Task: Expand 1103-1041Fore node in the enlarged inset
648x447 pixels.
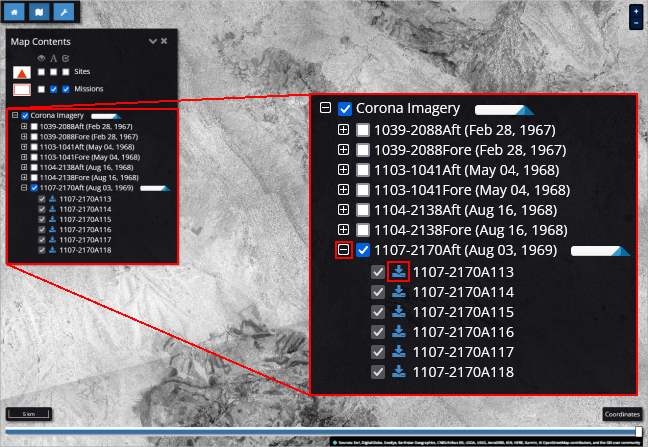Action: click(x=343, y=190)
